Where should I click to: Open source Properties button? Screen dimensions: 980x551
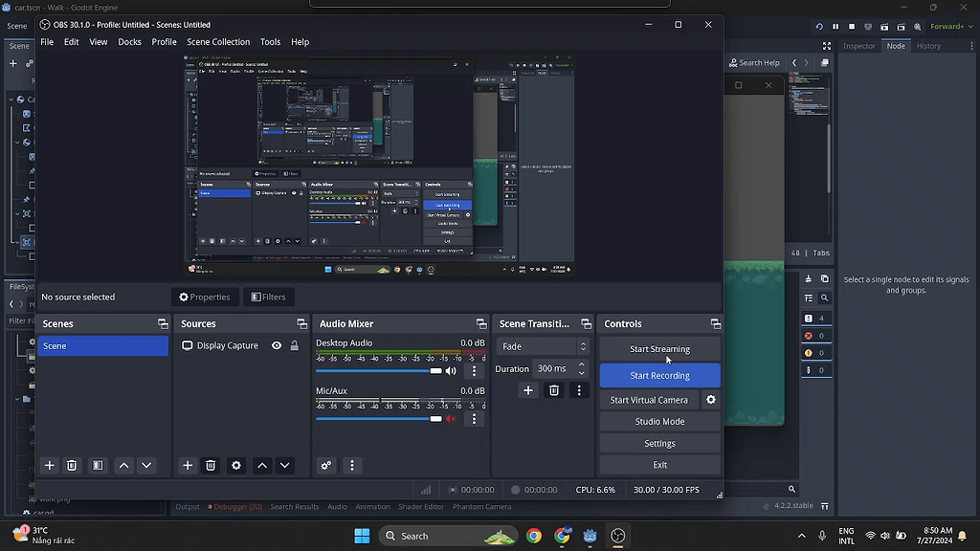point(205,297)
